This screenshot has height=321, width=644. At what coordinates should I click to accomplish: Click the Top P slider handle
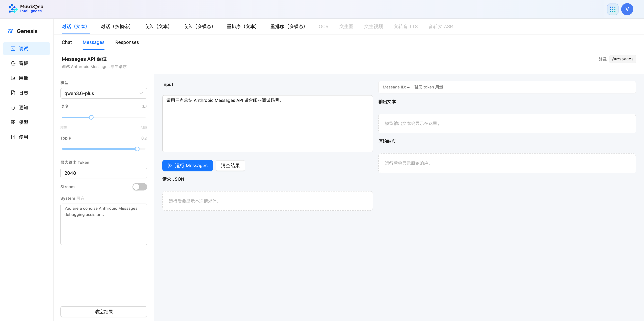137,149
